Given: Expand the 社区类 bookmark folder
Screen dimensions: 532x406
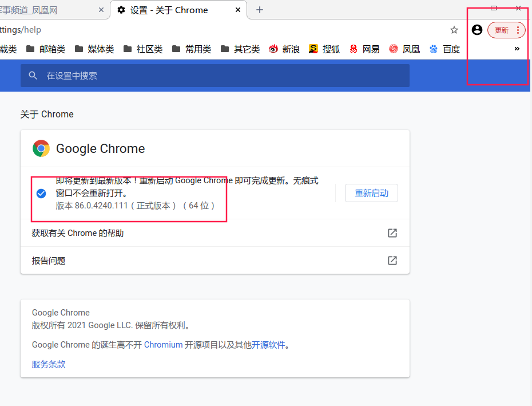Looking at the screenshot, I should [143, 49].
